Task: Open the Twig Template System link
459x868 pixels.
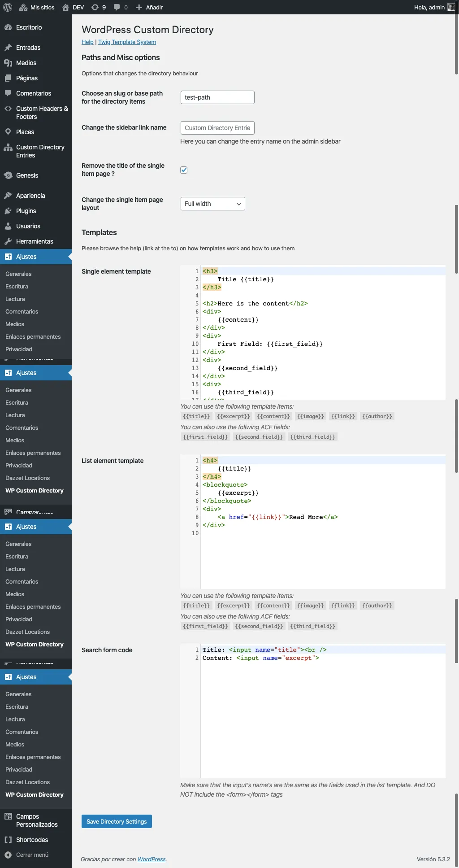Action: 127,42
